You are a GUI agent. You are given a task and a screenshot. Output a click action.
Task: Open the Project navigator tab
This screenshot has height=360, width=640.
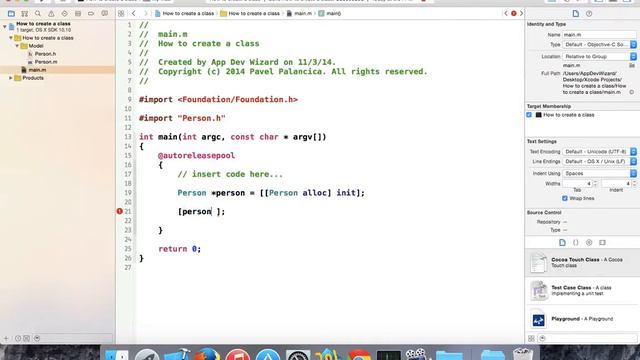click(x=11, y=13)
